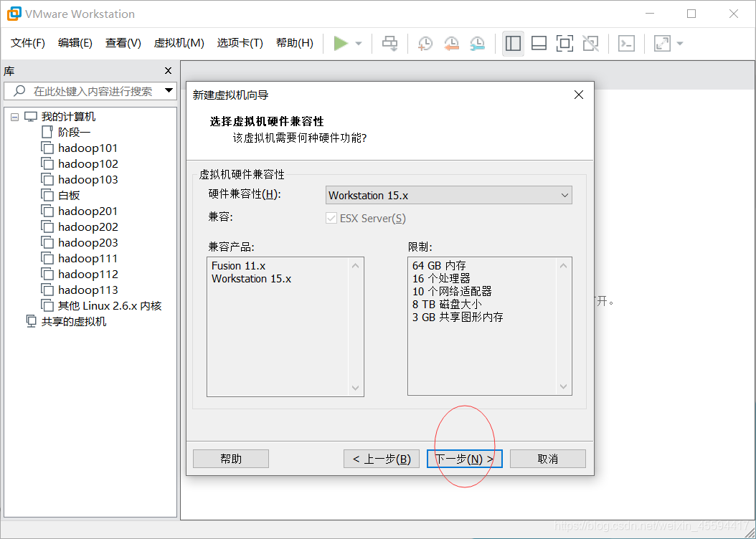Click the 兼容产品 list scroll down arrow
This screenshot has width=756, height=539.
click(355, 388)
